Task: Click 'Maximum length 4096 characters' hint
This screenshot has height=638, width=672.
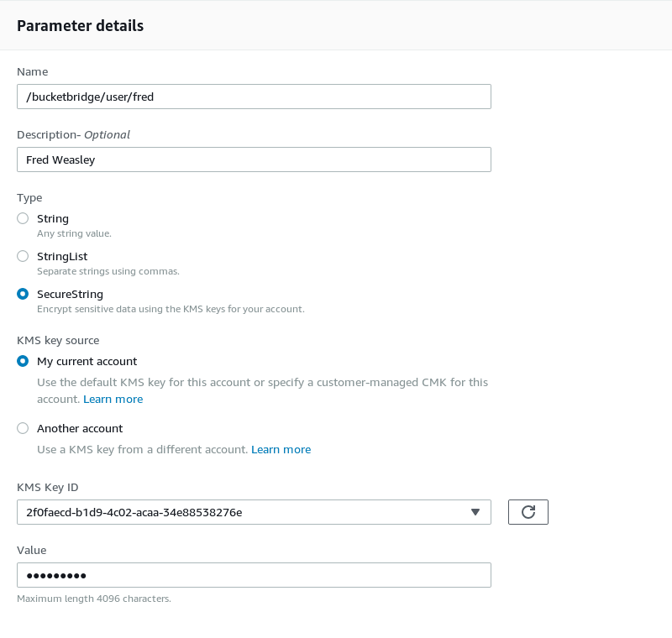Action: [94, 599]
